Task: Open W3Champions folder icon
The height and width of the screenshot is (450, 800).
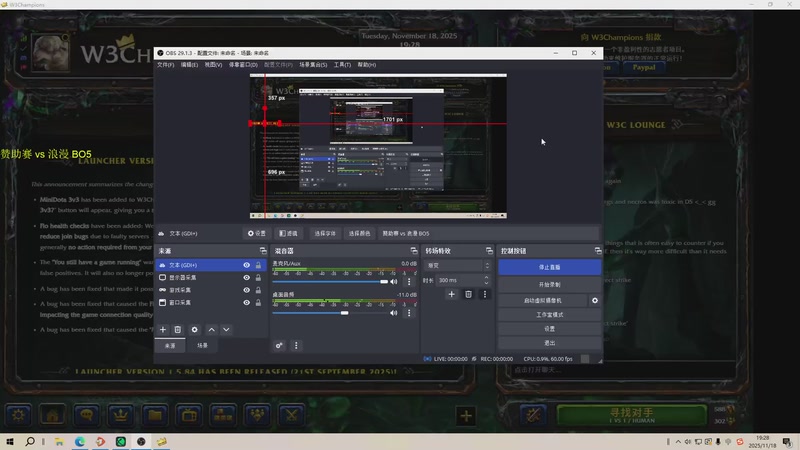Action: click(155, 415)
